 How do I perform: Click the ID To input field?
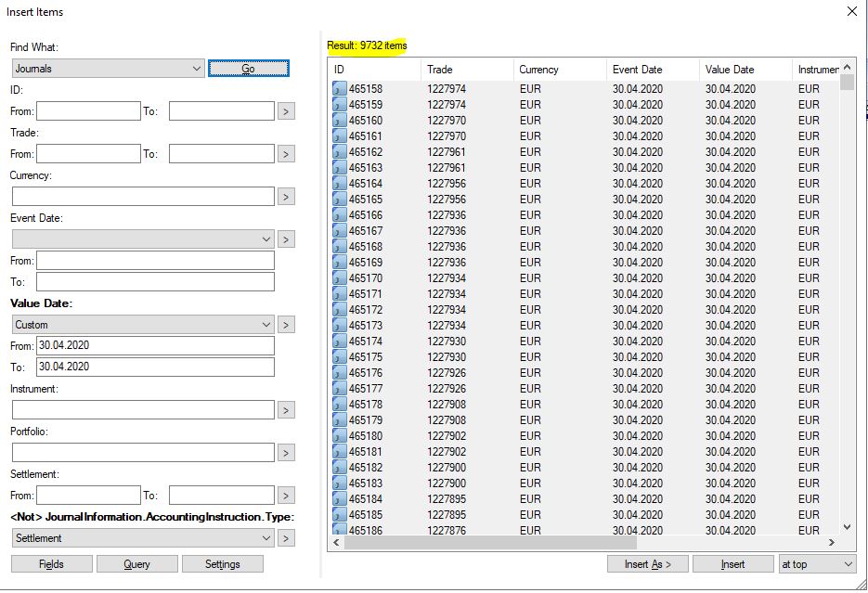point(222,111)
